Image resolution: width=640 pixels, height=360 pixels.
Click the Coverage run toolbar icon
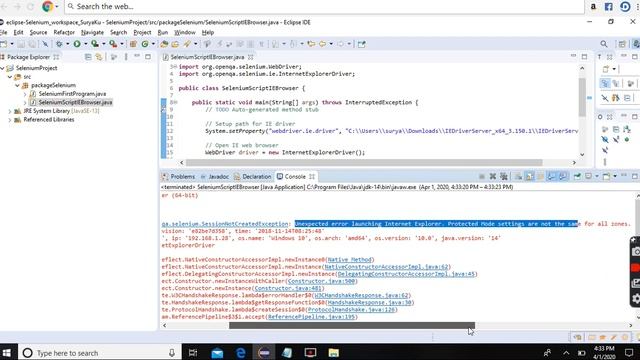[95, 44]
